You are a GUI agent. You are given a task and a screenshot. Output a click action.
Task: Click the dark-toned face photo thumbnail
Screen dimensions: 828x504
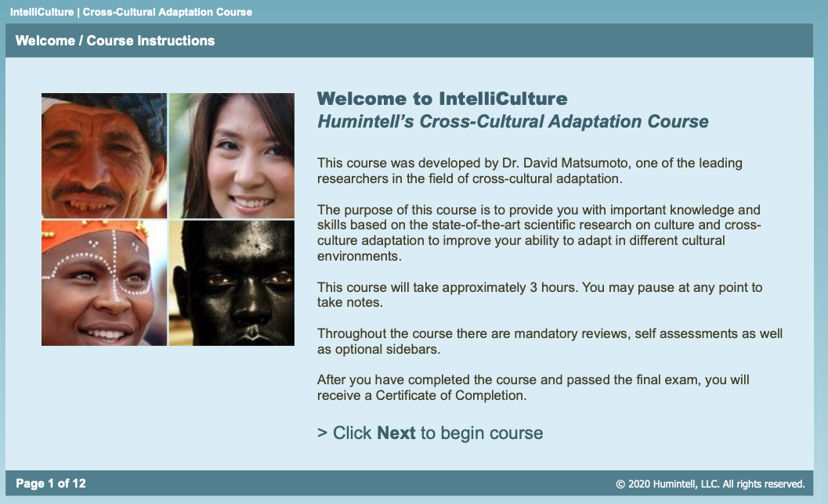click(x=232, y=283)
